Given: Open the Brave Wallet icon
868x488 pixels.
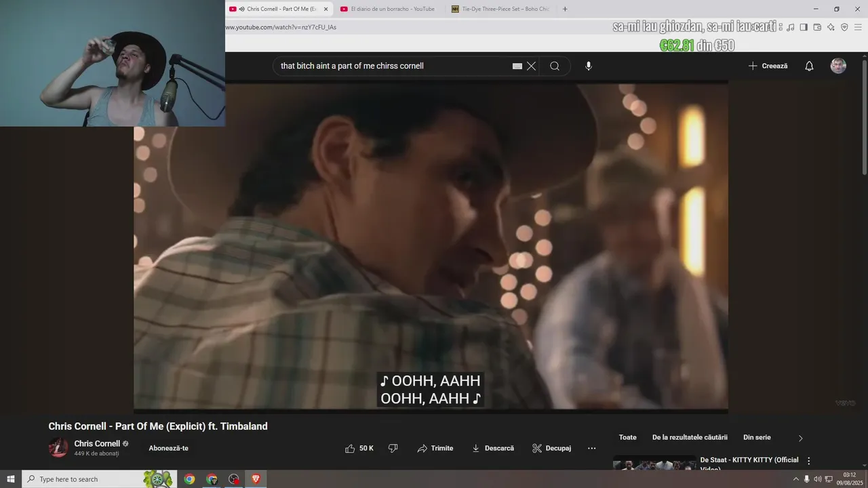Looking at the screenshot, I should point(817,27).
